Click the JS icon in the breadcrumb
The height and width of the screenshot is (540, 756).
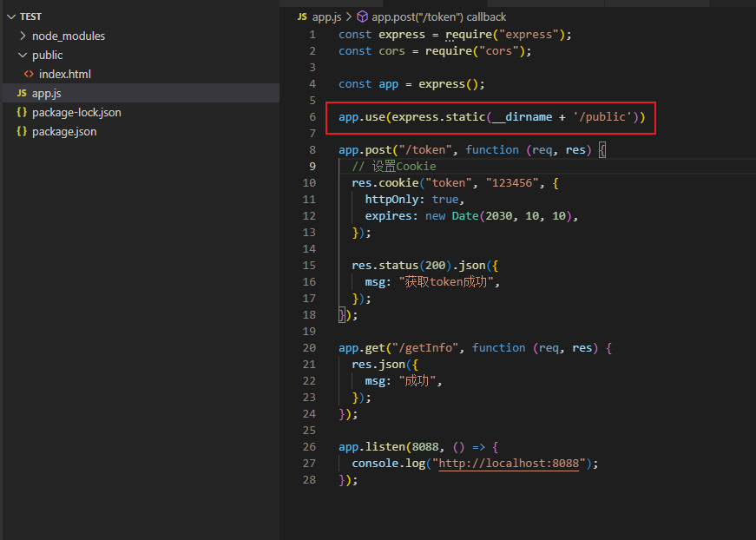click(x=302, y=16)
